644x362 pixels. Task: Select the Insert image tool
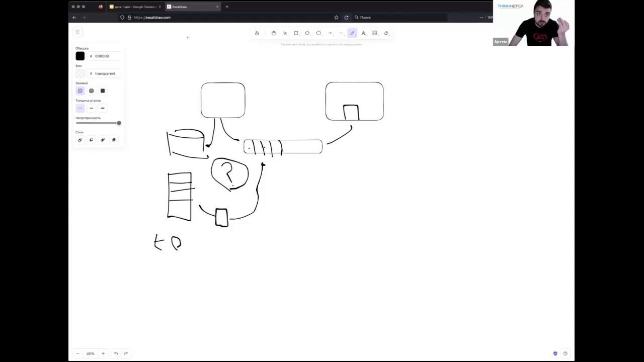pyautogui.click(x=375, y=33)
